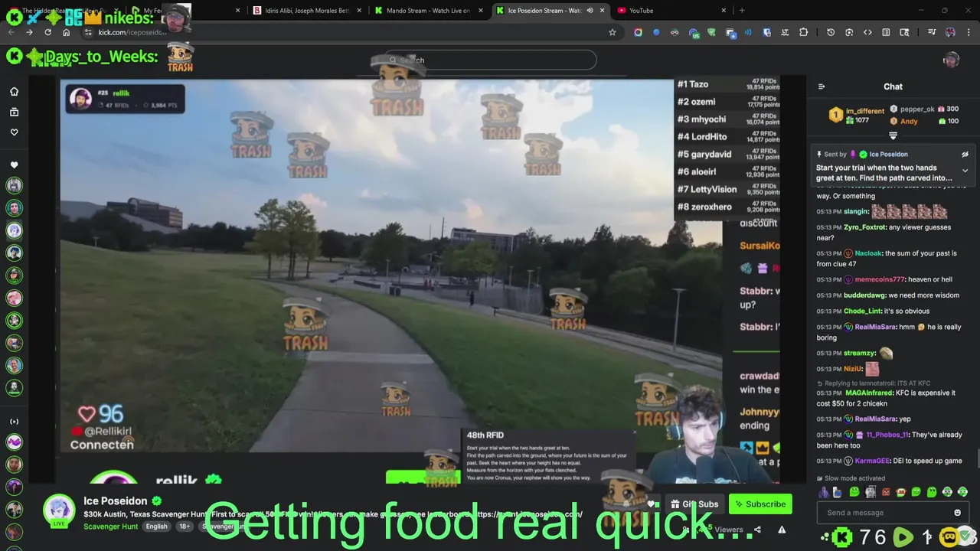Bookmark this page with the star

point(612,32)
